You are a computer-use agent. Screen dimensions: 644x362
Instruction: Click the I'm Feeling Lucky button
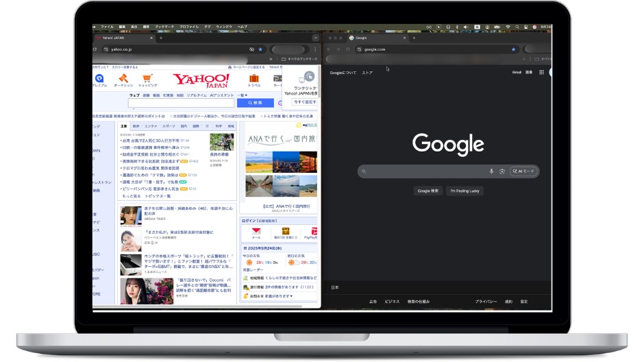[465, 191]
